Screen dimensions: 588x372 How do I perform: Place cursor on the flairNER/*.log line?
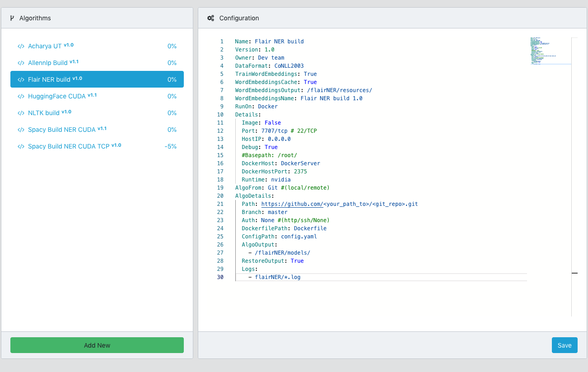(277, 277)
